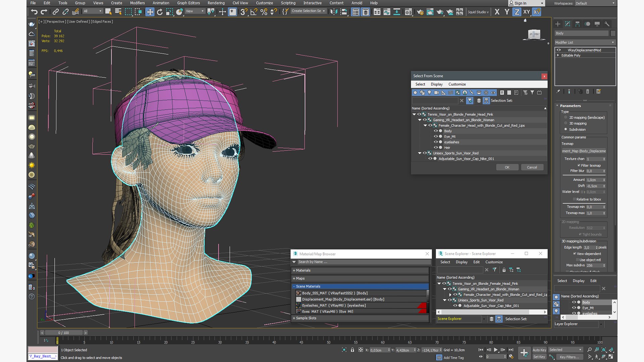Select the 3D mapping radio option
Viewport: 644px width, 362px height.
pos(566,123)
